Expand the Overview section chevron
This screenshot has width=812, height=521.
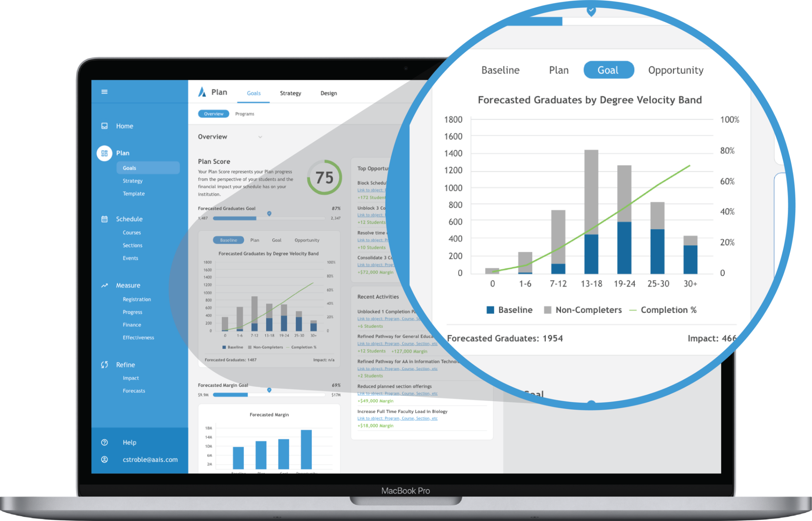pos(249,137)
